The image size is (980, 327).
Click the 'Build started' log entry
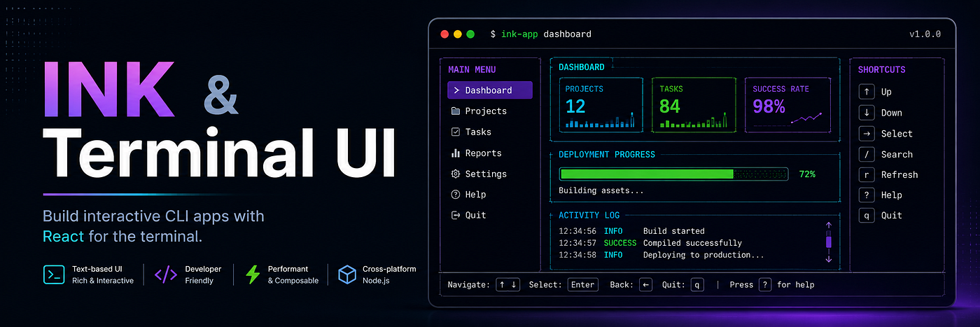click(674, 231)
